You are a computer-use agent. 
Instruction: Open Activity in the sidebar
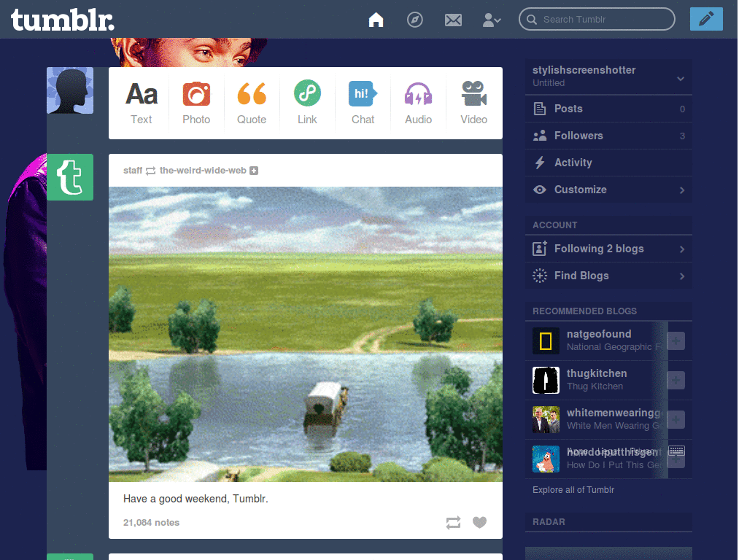click(608, 163)
